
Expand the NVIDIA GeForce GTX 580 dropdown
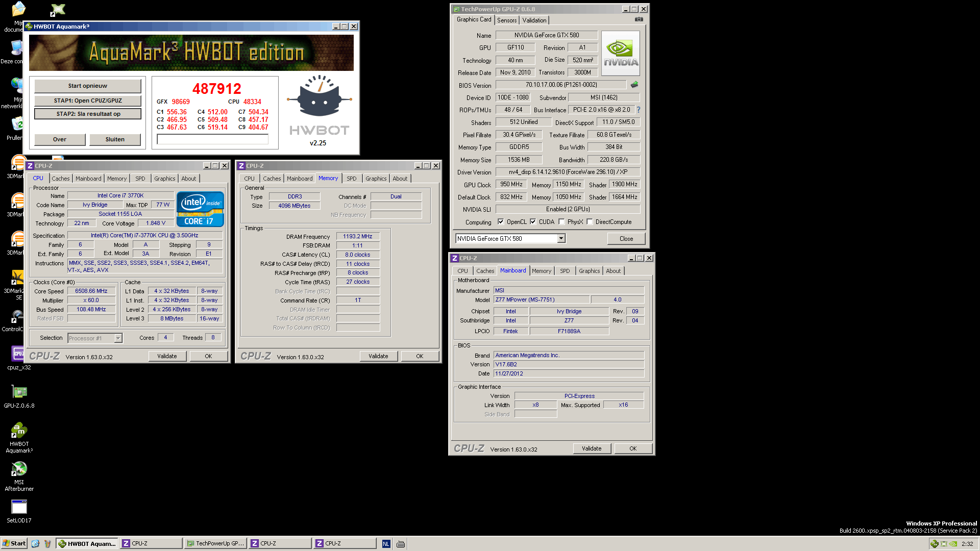tap(561, 238)
